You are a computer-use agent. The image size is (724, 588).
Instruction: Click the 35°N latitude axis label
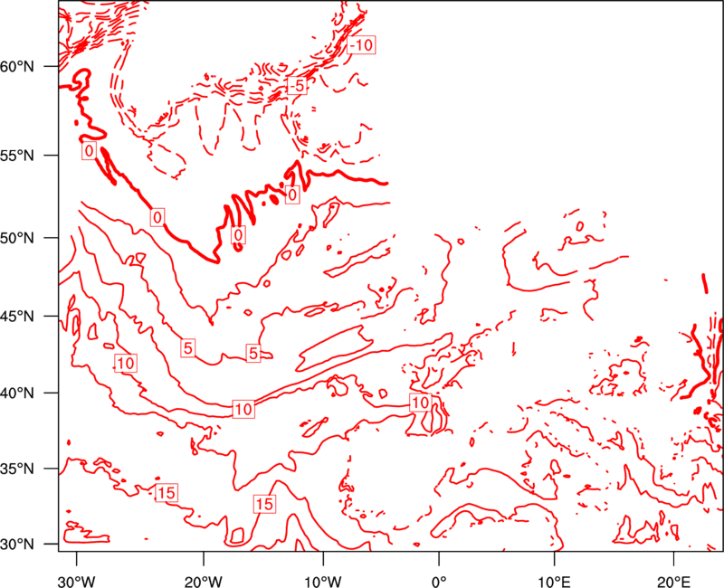[x=17, y=469]
